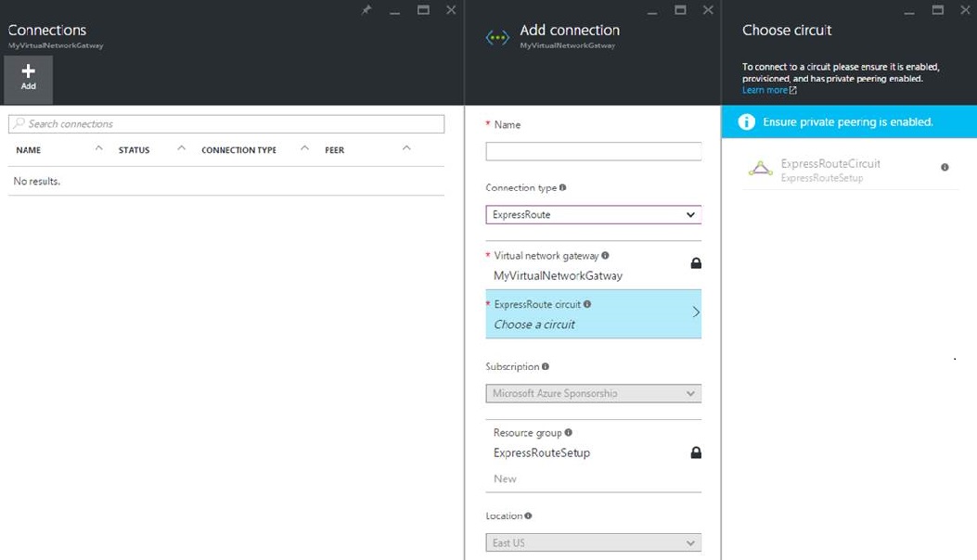This screenshot has height=560, width=977.
Task: Click the info icon beside Location
Action: coord(528,515)
